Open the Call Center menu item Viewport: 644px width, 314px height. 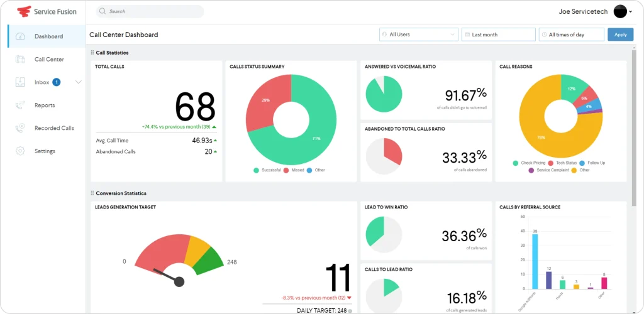47,59
